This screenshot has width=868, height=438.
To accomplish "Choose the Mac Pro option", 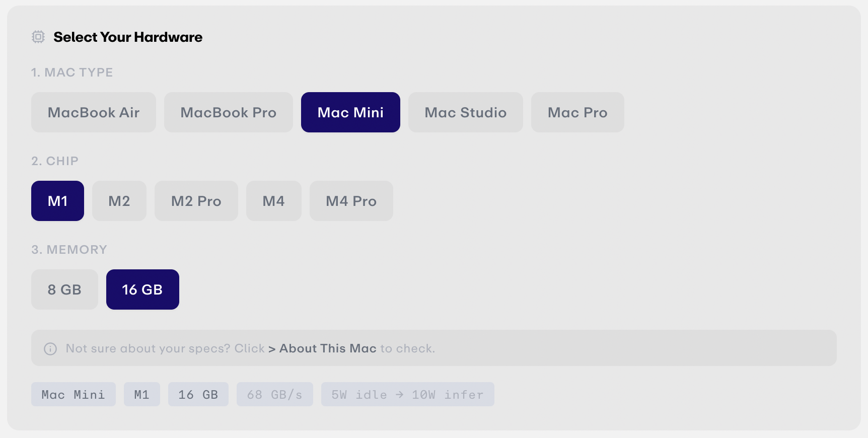I will (x=577, y=112).
